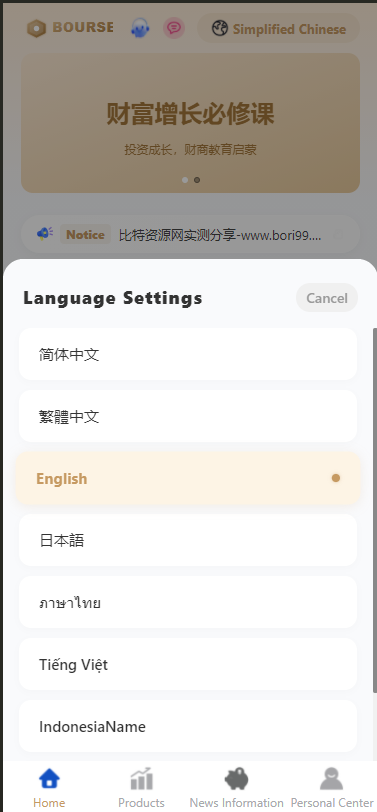This screenshot has height=812, width=377.
Task: Select 简体中文 language option
Action: [x=188, y=354]
